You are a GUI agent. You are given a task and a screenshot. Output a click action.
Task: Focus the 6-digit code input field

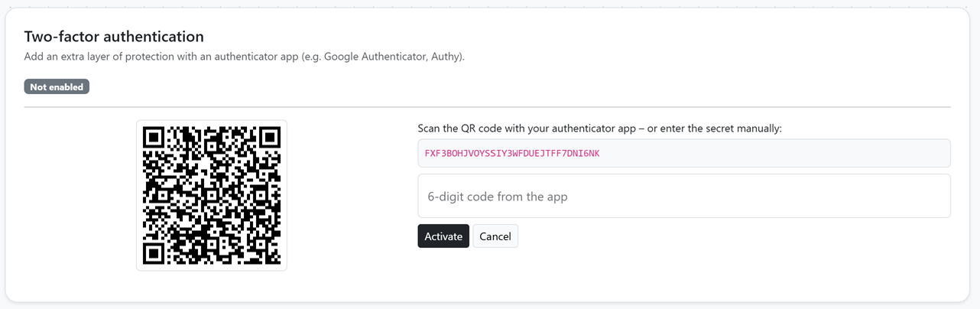pos(684,196)
